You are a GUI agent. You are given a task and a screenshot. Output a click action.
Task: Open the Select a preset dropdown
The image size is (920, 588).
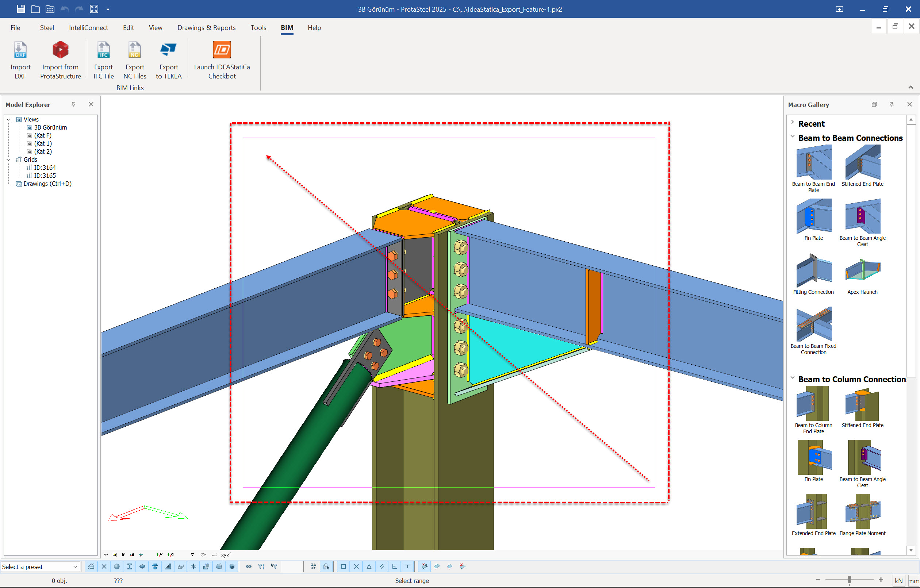click(x=40, y=566)
